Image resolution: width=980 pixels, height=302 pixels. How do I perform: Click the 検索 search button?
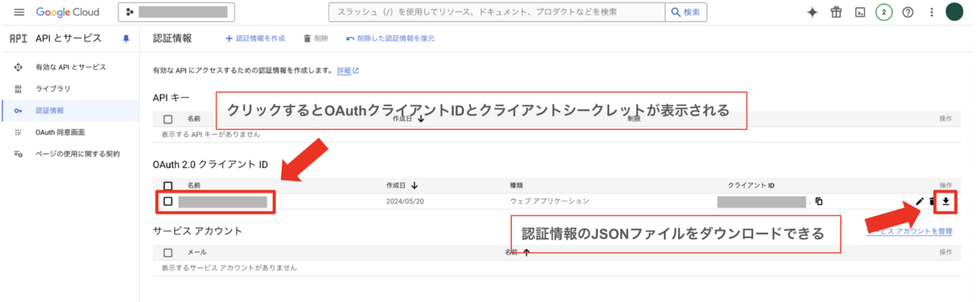[x=686, y=12]
